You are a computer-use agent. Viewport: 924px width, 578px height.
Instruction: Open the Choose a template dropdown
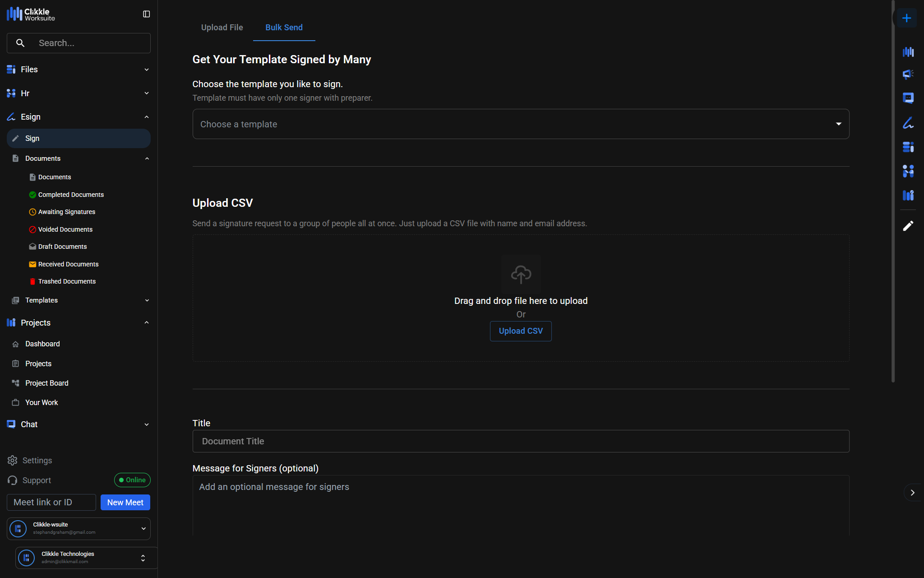click(521, 124)
